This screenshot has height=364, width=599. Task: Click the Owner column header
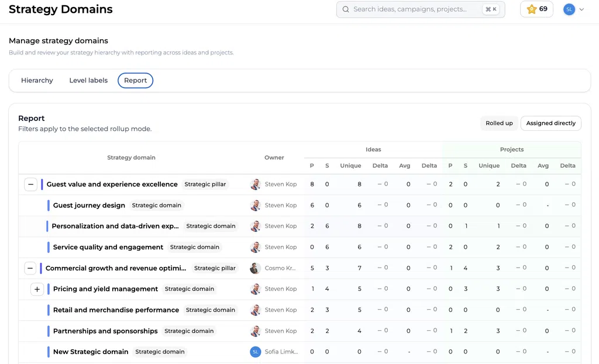coord(274,158)
